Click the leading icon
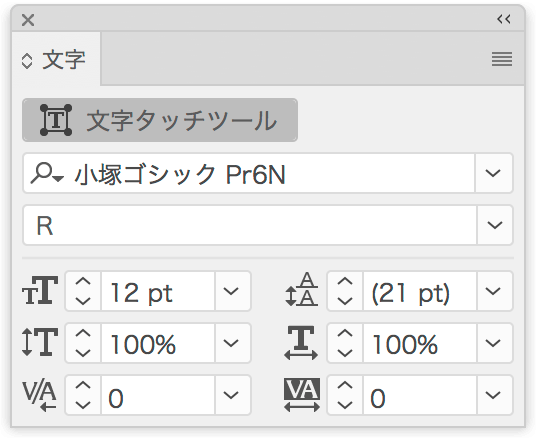The height and width of the screenshot is (442, 536). point(302,290)
